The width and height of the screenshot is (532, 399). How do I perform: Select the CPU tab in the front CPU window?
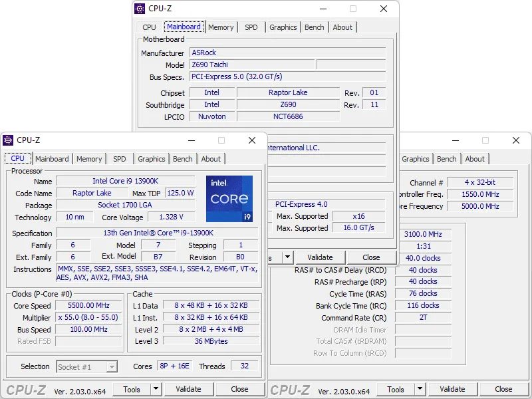(18, 158)
